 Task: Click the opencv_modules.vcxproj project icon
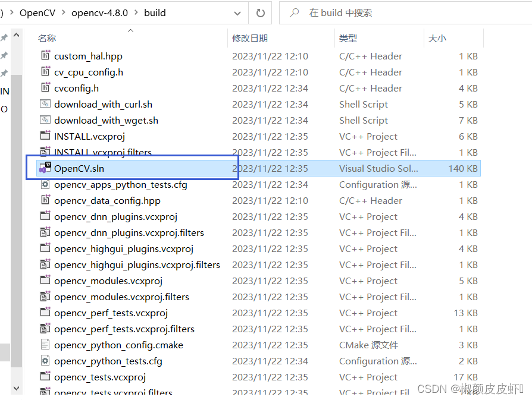(45, 280)
